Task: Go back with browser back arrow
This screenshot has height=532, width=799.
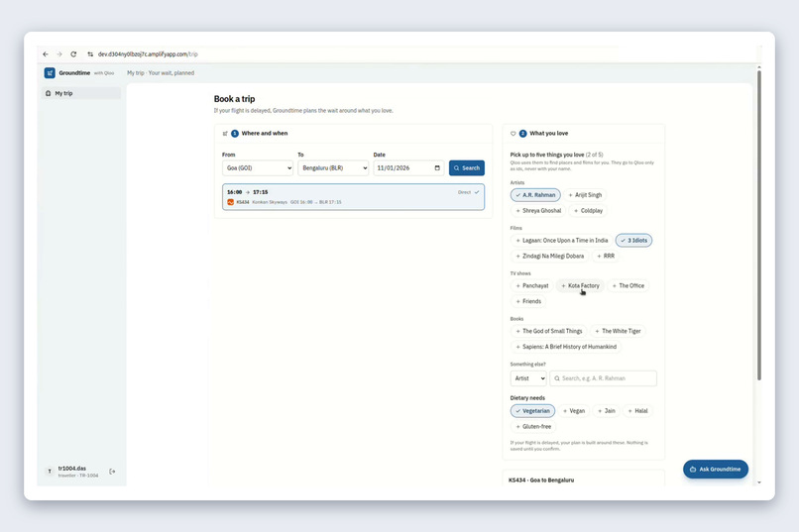Action: 46,53
